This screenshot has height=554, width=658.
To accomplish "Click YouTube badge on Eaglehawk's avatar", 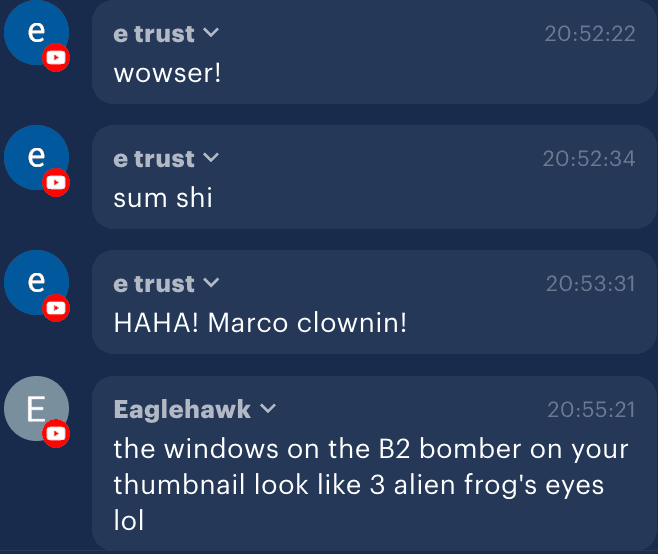I will [56, 433].
